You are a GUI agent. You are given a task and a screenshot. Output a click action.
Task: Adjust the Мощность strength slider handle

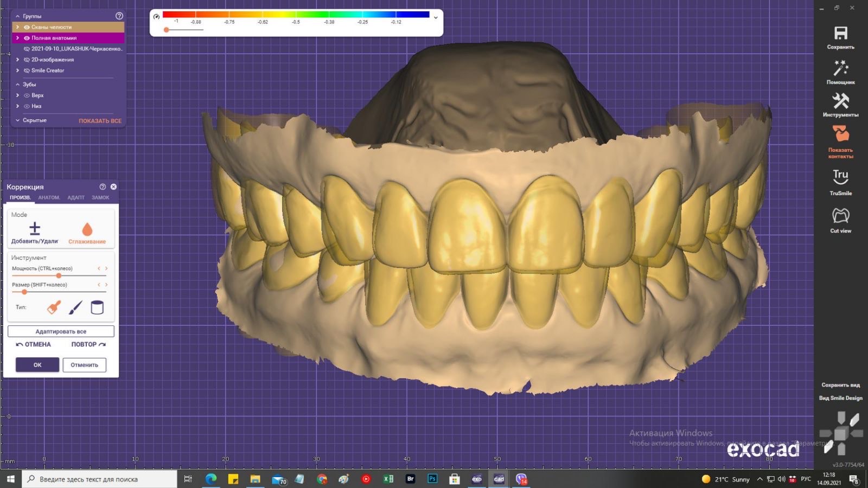click(x=59, y=275)
